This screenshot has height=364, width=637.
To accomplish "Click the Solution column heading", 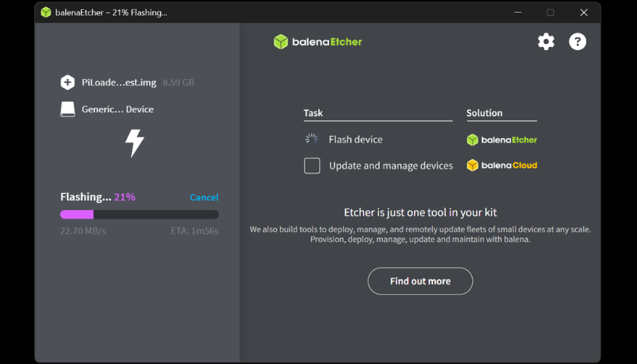I will tap(485, 113).
